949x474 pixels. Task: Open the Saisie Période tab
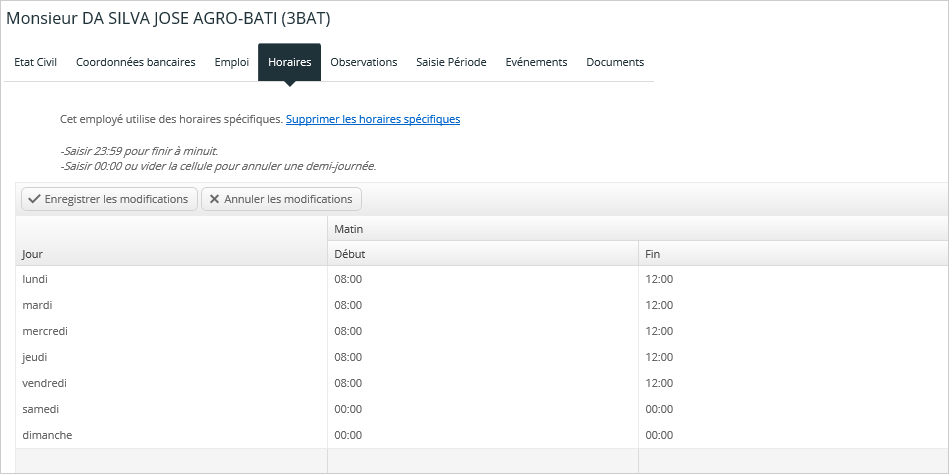point(452,62)
